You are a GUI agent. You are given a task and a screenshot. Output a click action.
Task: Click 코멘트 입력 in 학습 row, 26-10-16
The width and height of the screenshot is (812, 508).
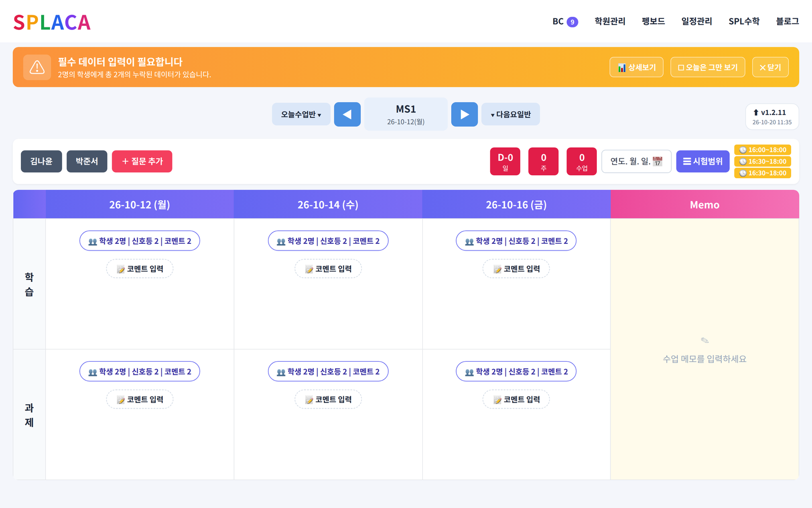pyautogui.click(x=516, y=269)
